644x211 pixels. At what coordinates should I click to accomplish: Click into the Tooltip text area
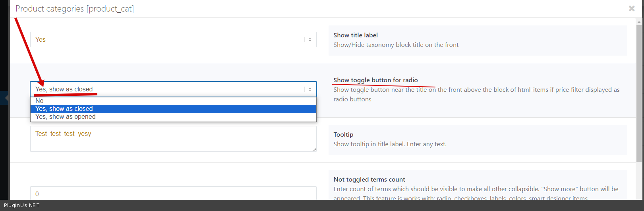click(x=173, y=139)
